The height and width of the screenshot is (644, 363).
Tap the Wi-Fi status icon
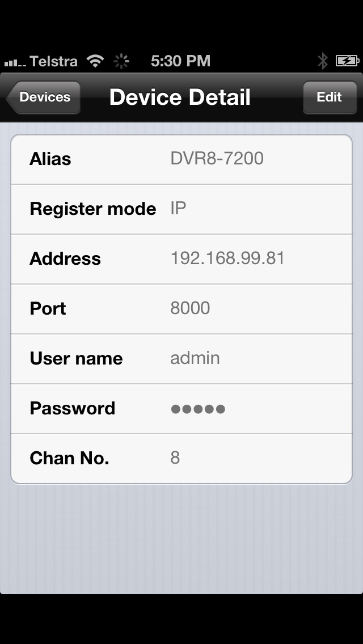click(95, 61)
